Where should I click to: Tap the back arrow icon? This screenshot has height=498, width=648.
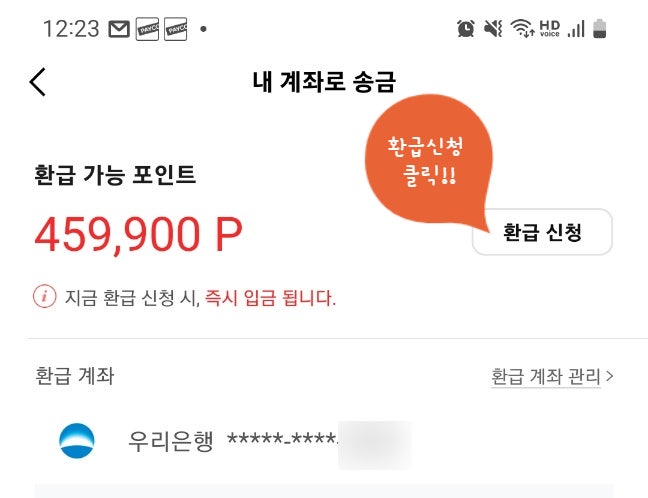point(38,82)
